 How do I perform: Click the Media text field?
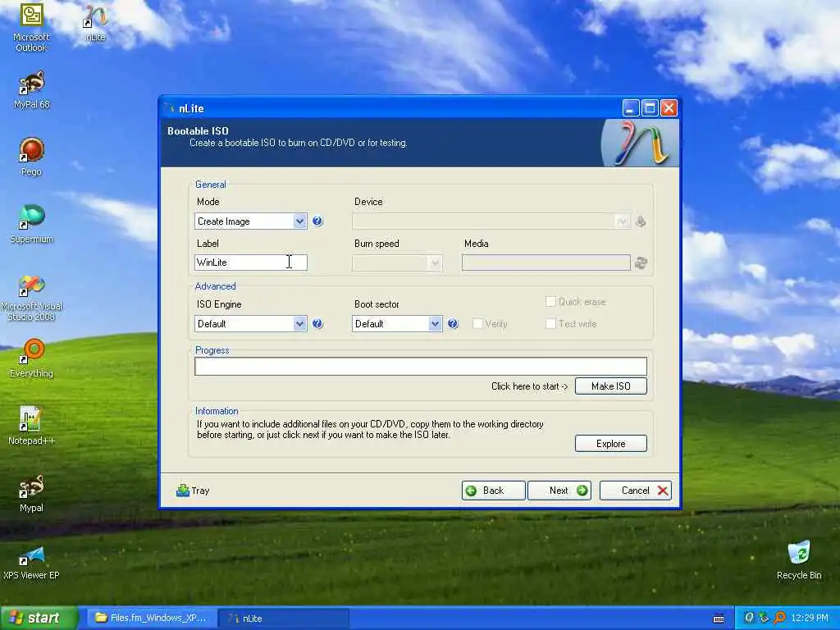point(546,262)
